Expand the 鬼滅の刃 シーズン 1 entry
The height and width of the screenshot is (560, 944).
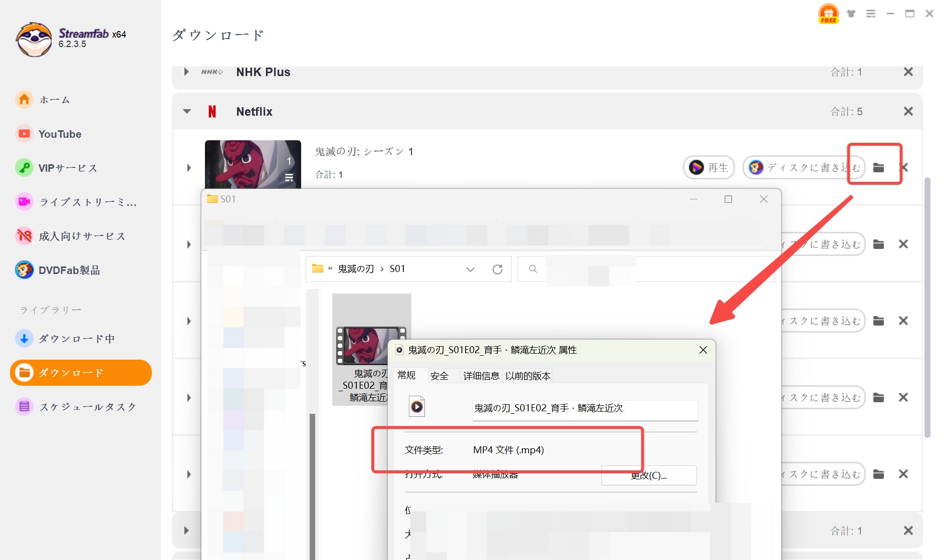189,167
